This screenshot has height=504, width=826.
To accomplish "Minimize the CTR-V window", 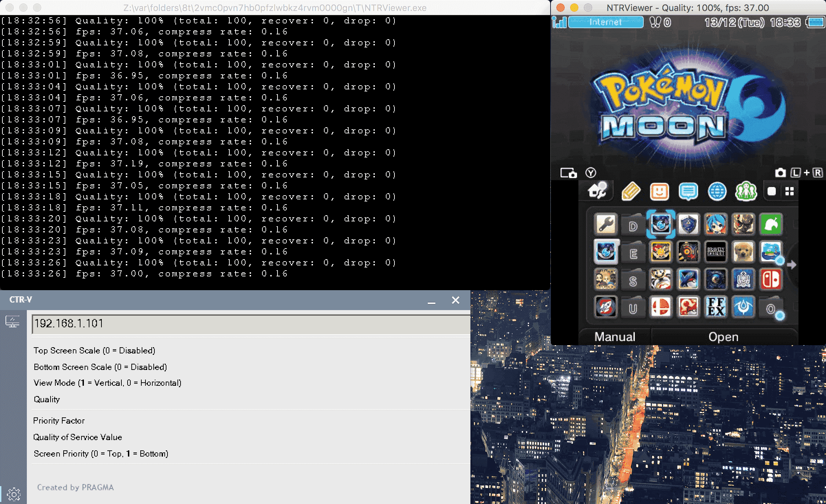I will tap(432, 300).
